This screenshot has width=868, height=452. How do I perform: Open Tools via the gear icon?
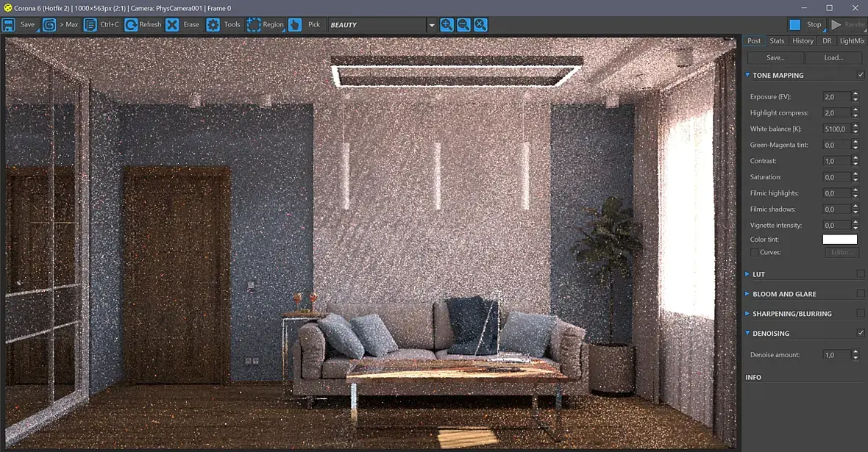(213, 25)
